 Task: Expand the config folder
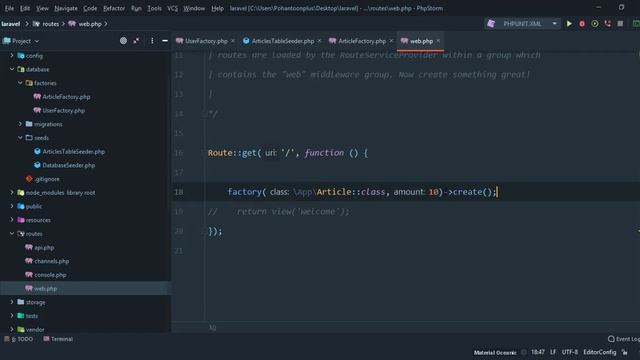(x=11, y=56)
